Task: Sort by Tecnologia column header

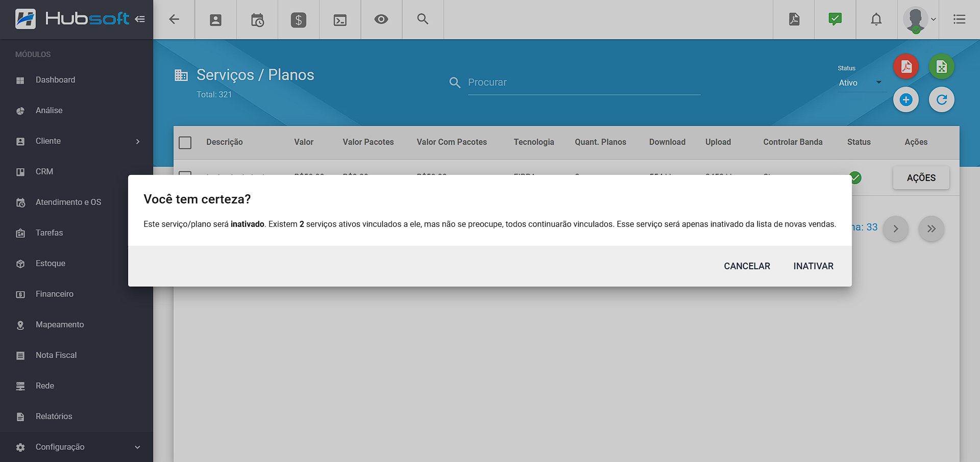Action: (x=534, y=142)
